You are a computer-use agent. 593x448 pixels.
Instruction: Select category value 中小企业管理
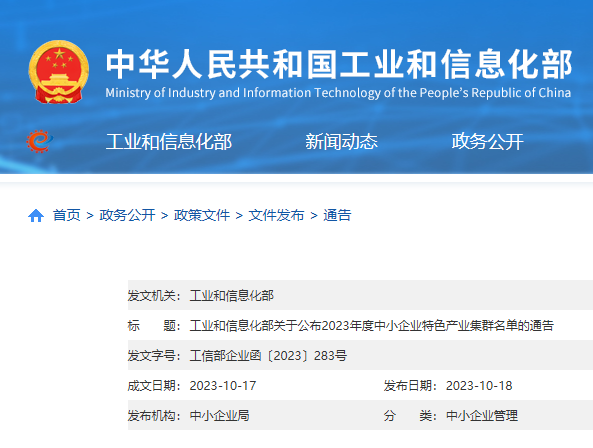(482, 416)
